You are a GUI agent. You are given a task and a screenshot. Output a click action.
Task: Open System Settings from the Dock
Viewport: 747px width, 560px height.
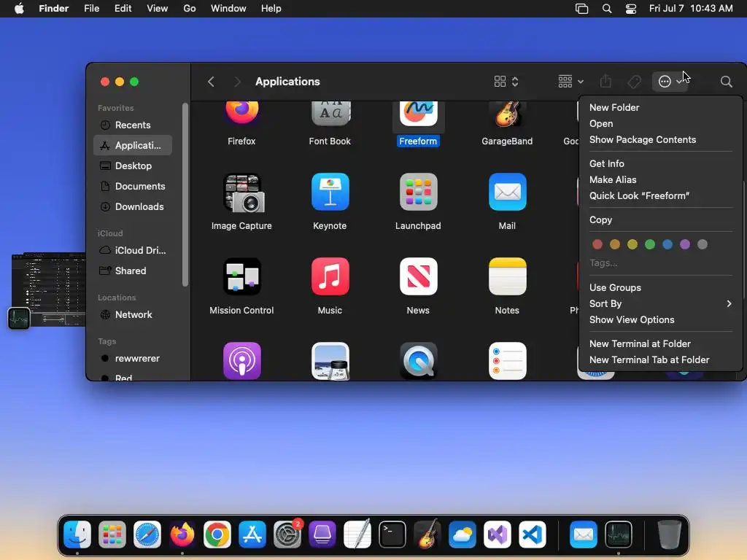(x=287, y=534)
